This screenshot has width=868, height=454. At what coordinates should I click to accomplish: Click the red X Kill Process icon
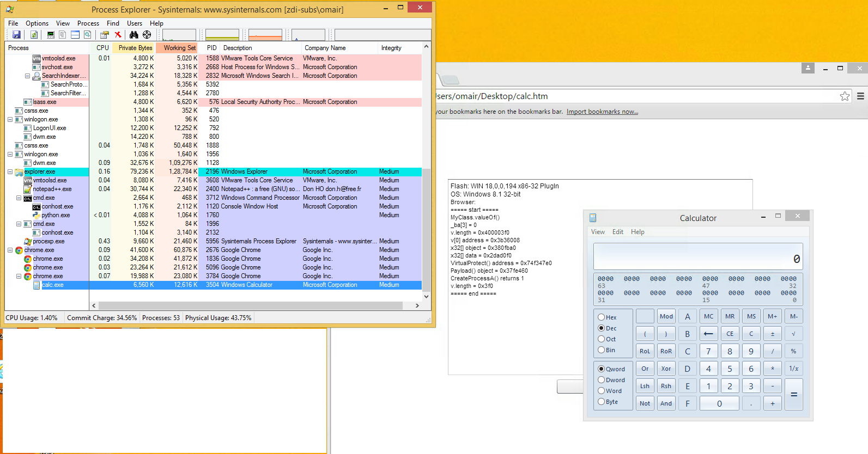118,35
